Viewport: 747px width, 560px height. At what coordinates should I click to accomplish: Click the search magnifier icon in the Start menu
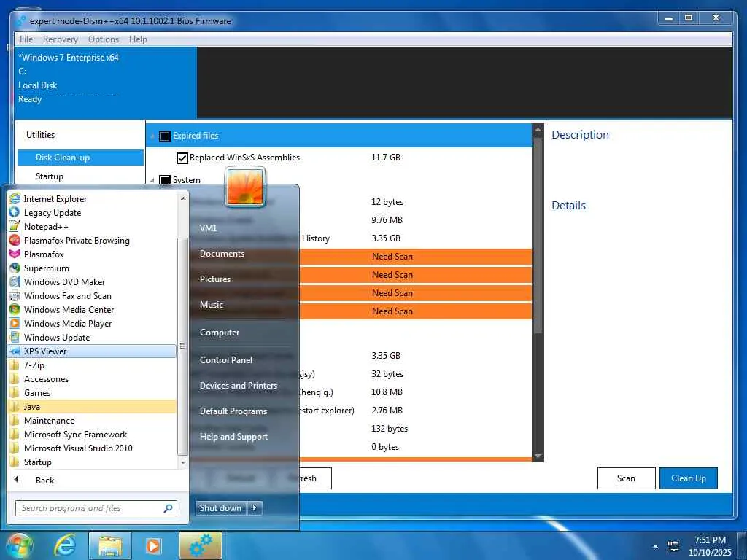pos(169,508)
